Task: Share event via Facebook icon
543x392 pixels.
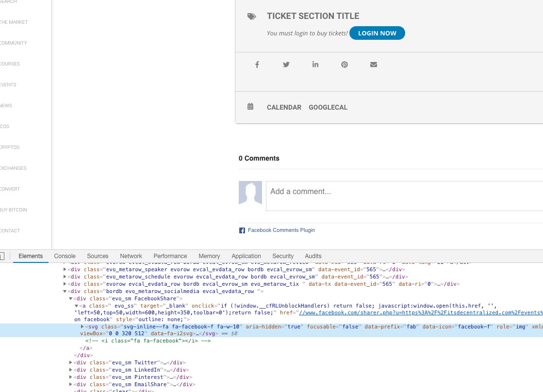Action: click(x=257, y=65)
